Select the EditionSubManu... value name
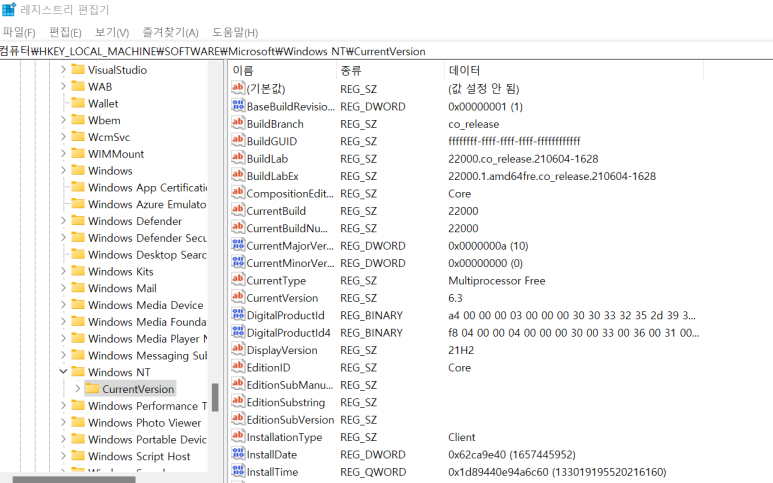 (x=290, y=385)
